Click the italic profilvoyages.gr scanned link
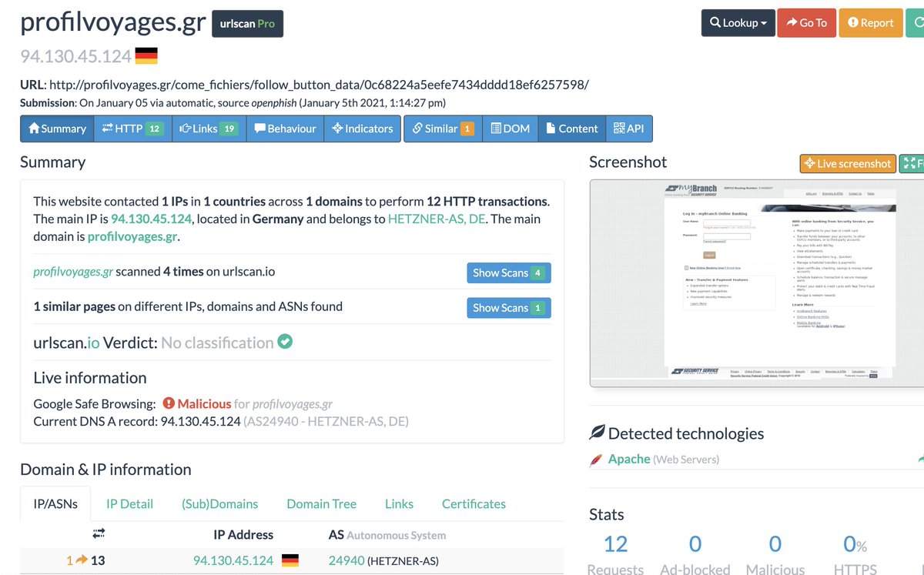Screen dimensions: 924x575 pos(73,272)
